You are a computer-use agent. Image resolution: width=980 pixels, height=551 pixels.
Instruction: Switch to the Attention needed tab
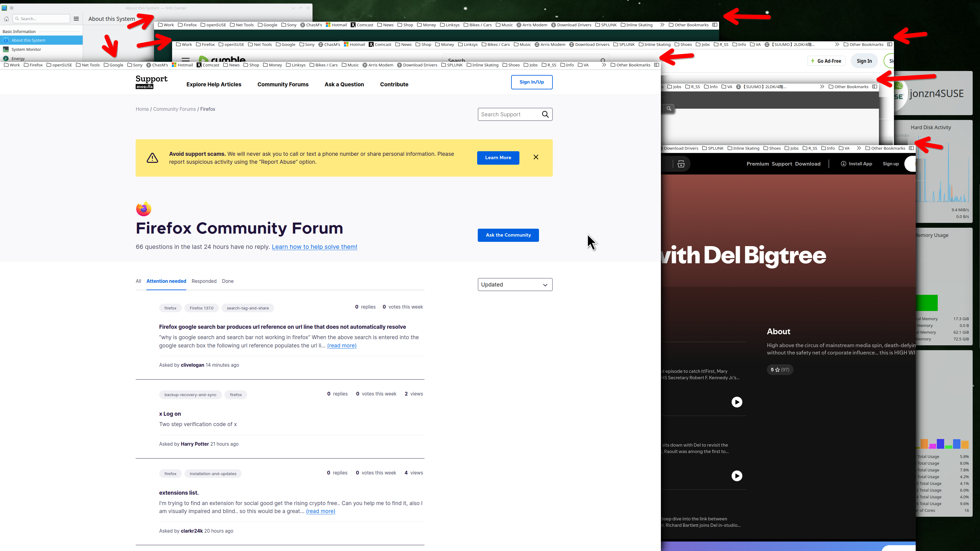[166, 281]
